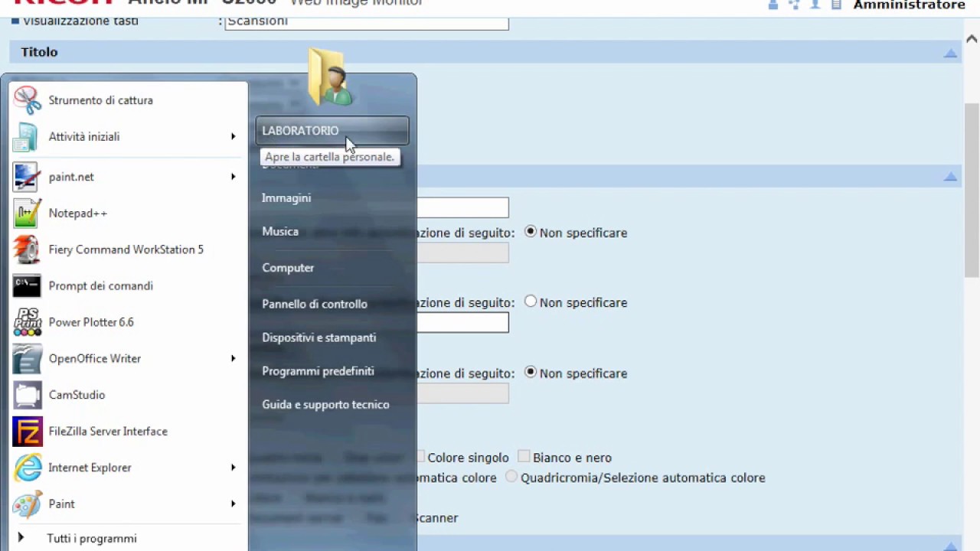Click the first empty text field

tap(462, 207)
